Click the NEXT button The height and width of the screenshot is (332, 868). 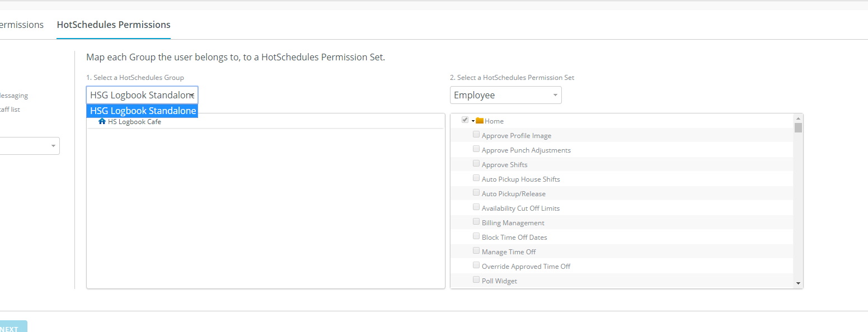(13, 326)
